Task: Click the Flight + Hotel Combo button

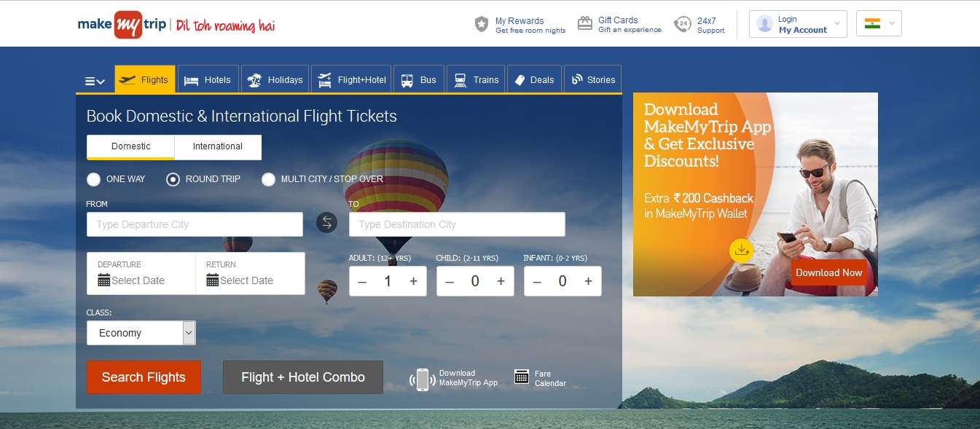Action: pyautogui.click(x=303, y=377)
